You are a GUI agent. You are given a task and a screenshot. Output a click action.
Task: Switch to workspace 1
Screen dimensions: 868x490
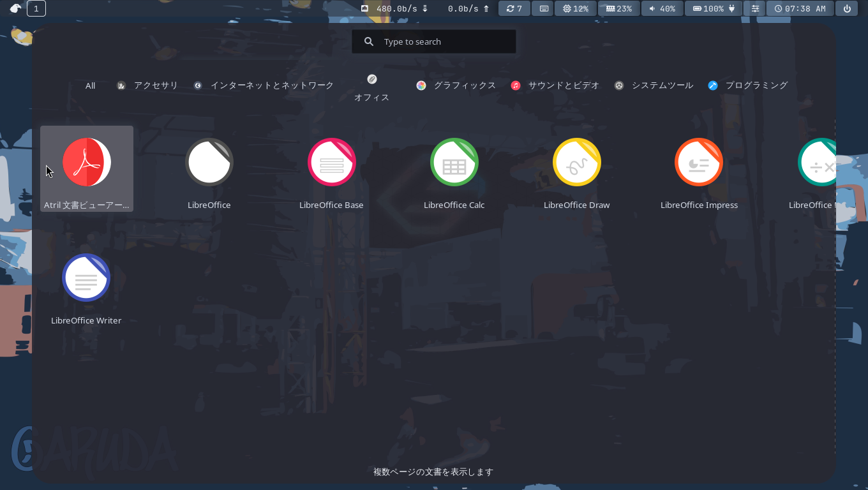coord(36,8)
